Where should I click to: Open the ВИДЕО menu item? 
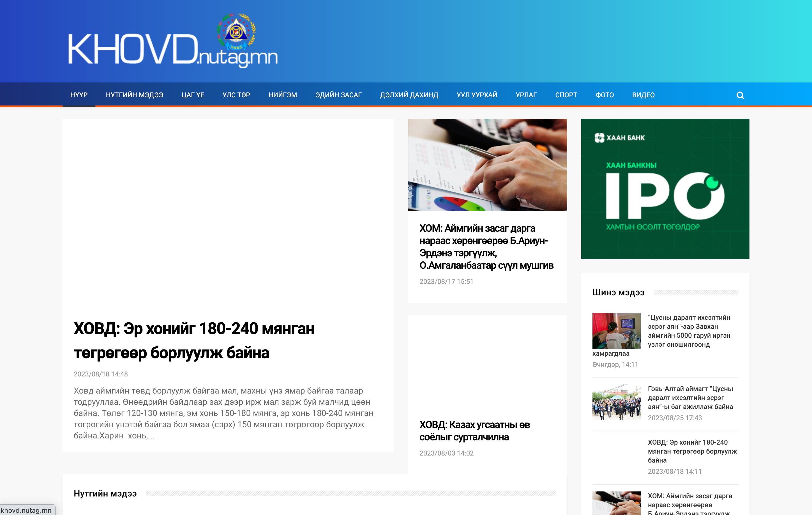point(643,95)
